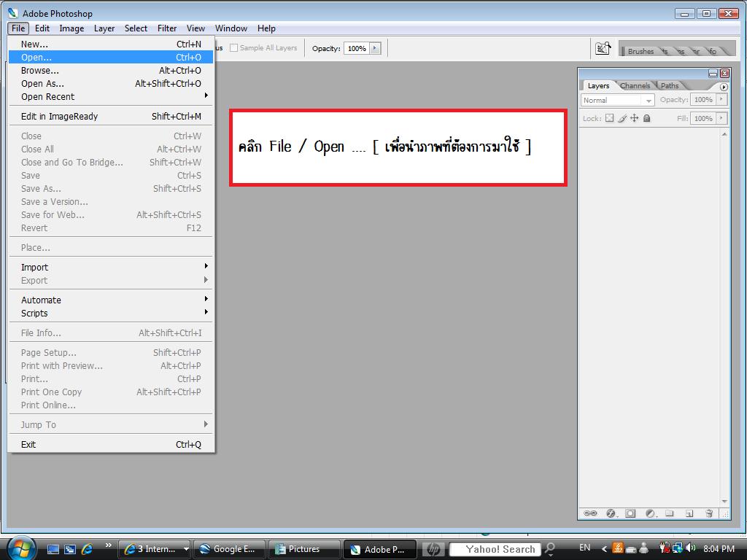Add a layer mask from the Layers panel
Viewport: 747px width, 560px height.
(x=630, y=513)
